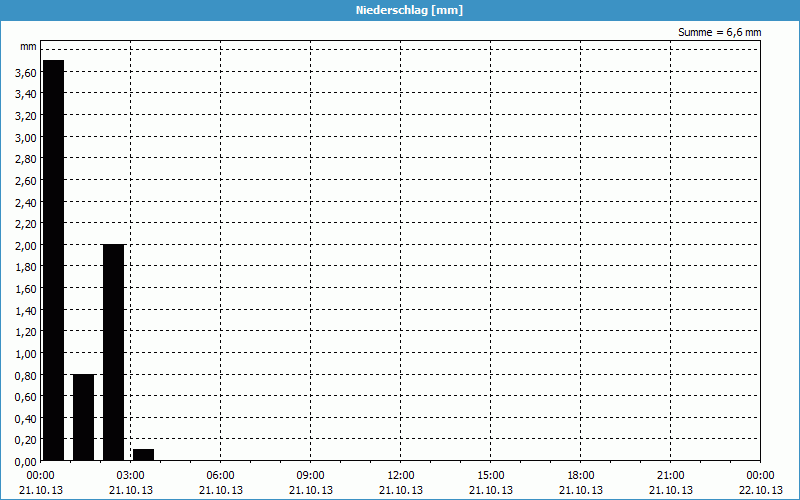Click the 3,60 y-axis label
This screenshot has width=800, height=500.
(x=26, y=73)
